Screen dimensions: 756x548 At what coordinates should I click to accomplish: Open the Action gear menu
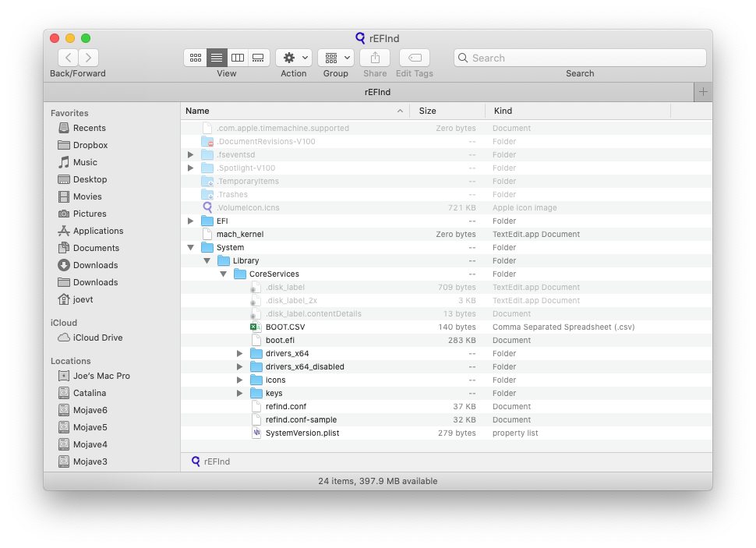[x=294, y=58]
